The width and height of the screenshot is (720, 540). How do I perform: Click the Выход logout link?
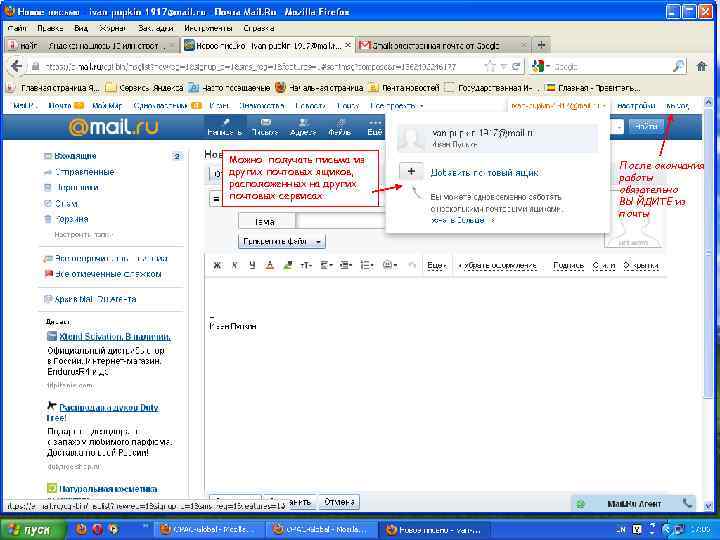tap(677, 106)
